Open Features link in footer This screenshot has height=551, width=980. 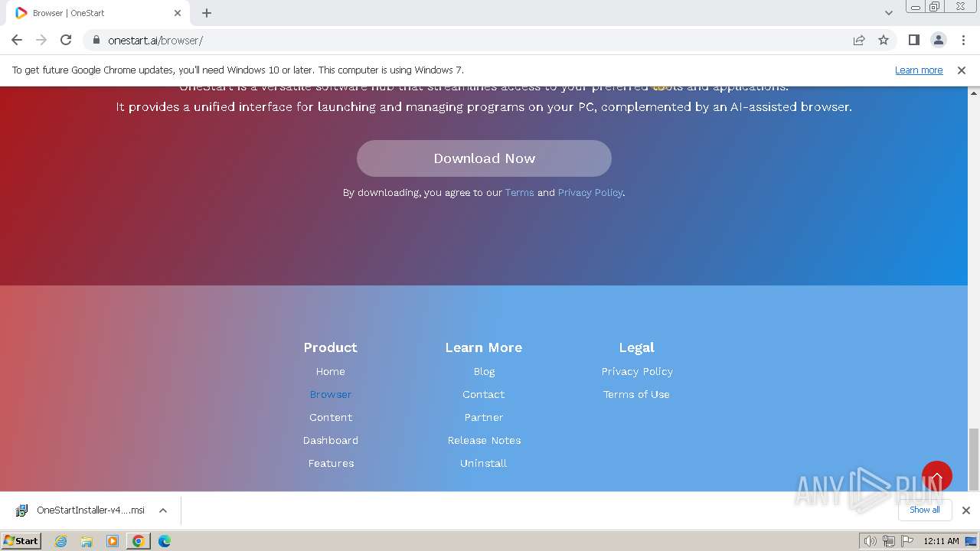point(331,464)
